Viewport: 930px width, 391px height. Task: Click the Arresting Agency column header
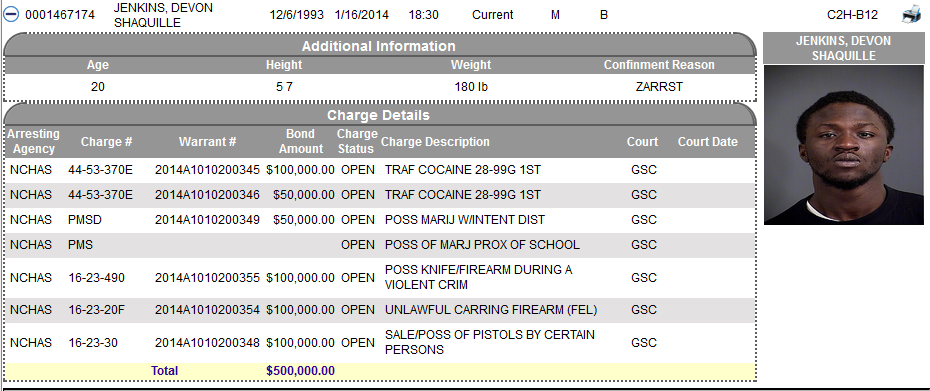[34, 141]
